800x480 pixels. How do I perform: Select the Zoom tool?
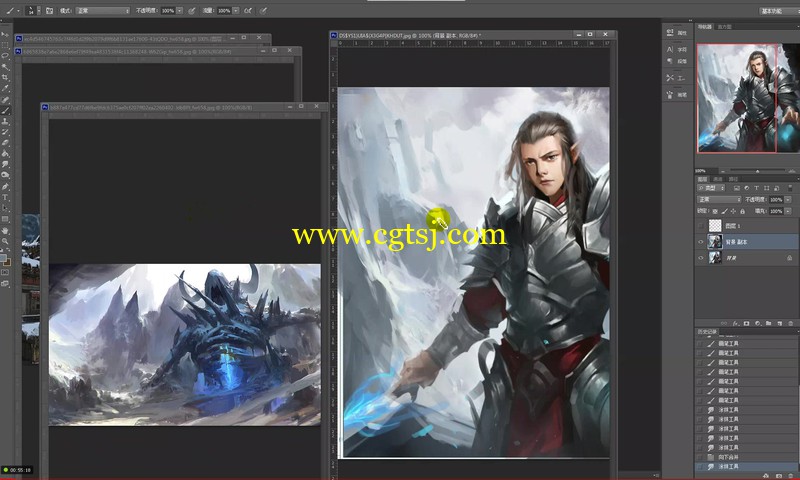click(5, 241)
